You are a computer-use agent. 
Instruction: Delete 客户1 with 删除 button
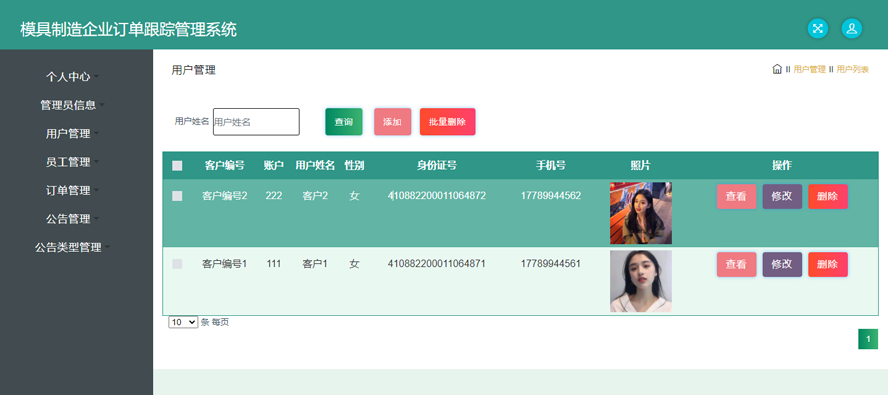click(828, 265)
